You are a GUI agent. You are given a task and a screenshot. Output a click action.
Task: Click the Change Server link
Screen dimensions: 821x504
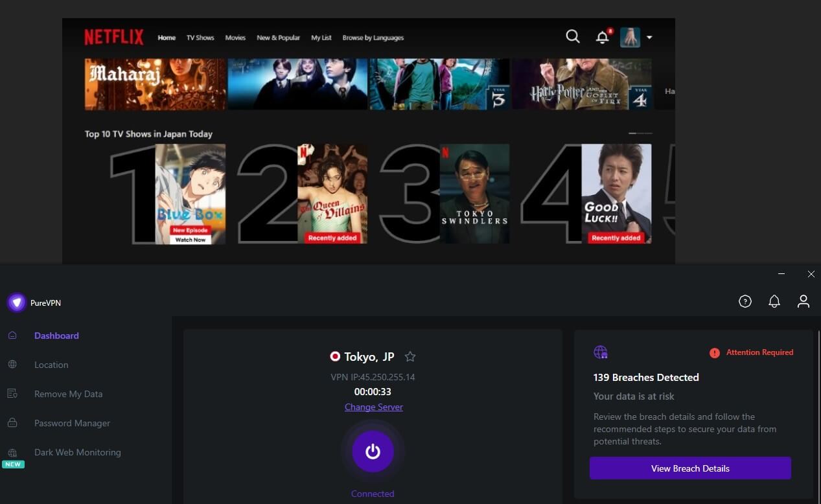(373, 407)
